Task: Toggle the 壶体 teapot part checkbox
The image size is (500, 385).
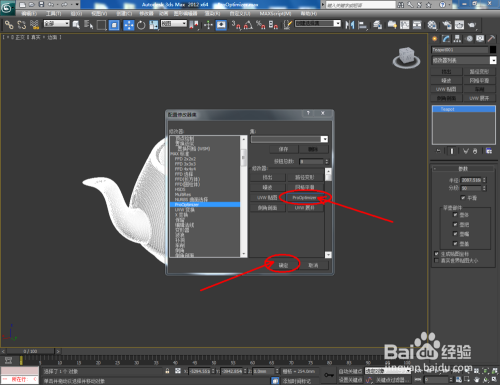Action: 455,215
